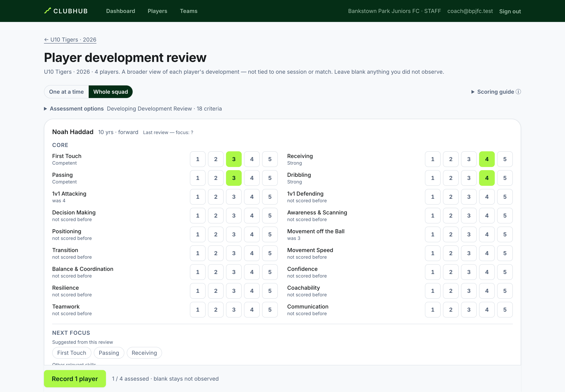Click Record 1 player button

(75, 379)
